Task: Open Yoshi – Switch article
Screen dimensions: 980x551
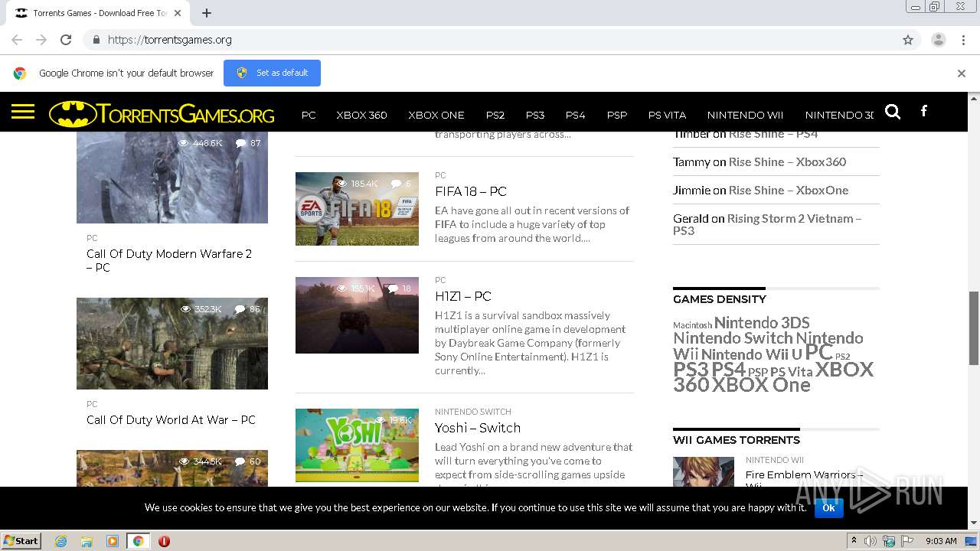Action: click(x=478, y=428)
